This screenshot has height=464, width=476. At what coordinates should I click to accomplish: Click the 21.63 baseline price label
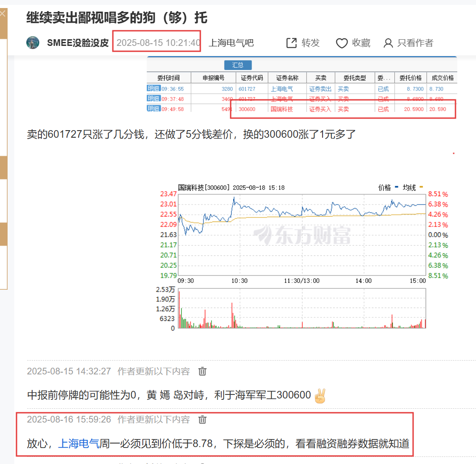[168, 235]
